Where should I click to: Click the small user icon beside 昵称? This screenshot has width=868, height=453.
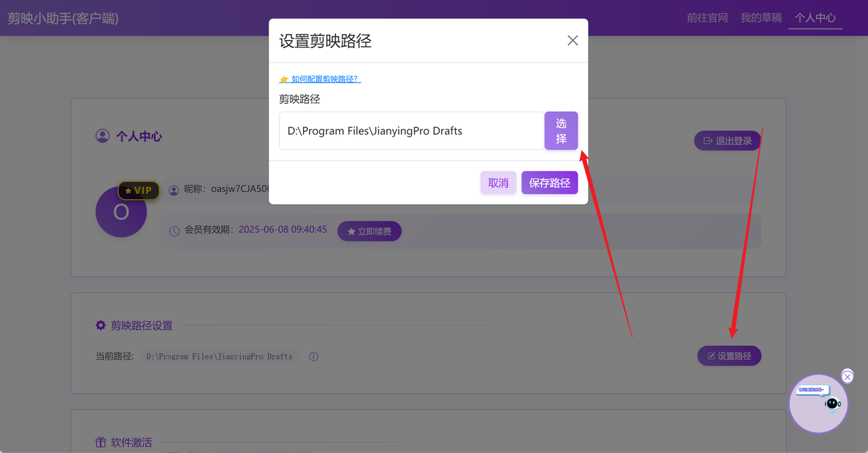tap(174, 191)
